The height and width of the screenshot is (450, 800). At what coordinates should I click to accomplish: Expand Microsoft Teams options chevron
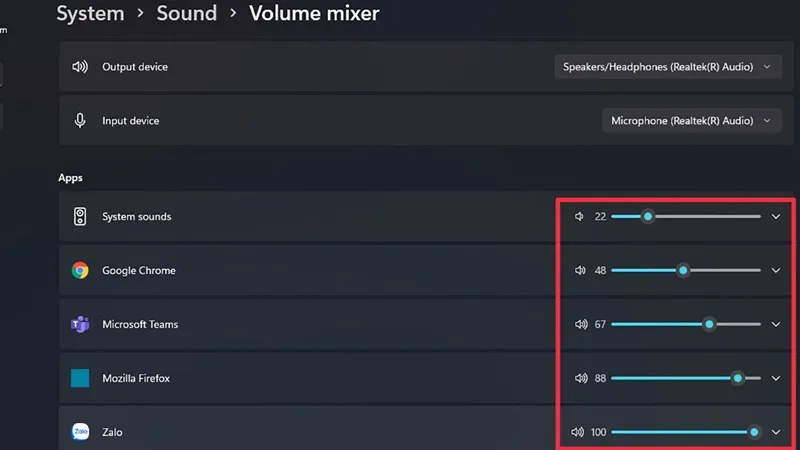pos(776,324)
